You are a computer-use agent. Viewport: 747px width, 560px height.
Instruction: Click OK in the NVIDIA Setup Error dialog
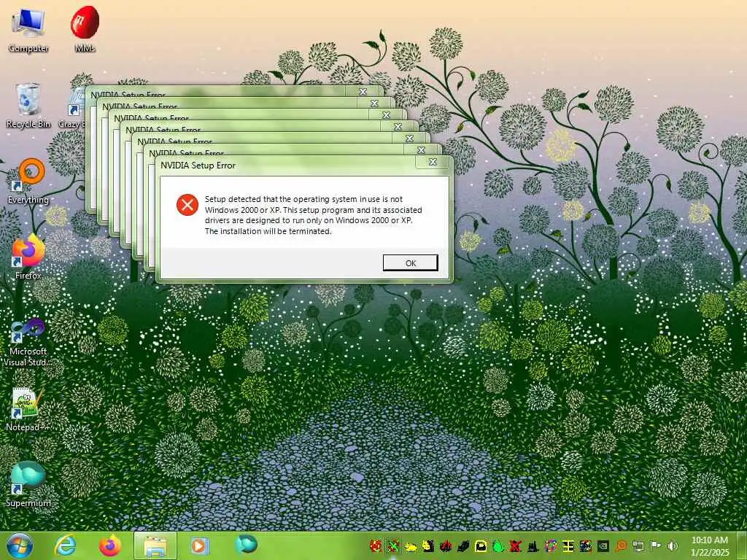[410, 262]
